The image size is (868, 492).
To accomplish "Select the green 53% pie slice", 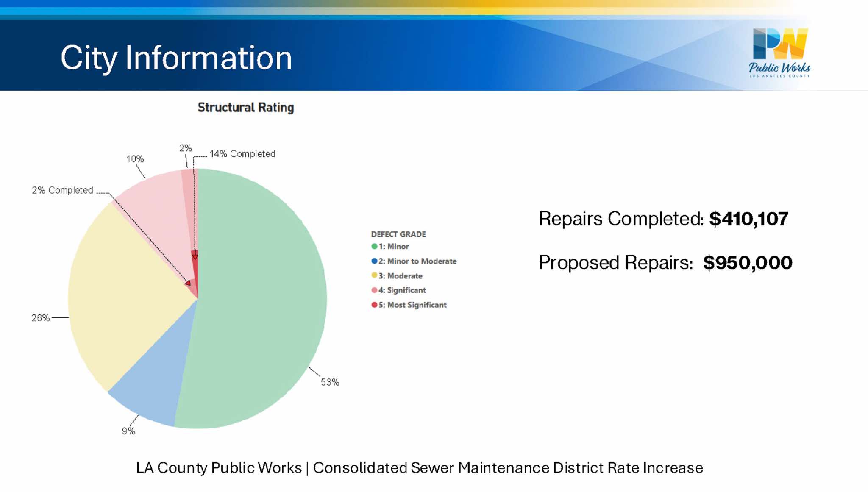I will click(x=263, y=297).
